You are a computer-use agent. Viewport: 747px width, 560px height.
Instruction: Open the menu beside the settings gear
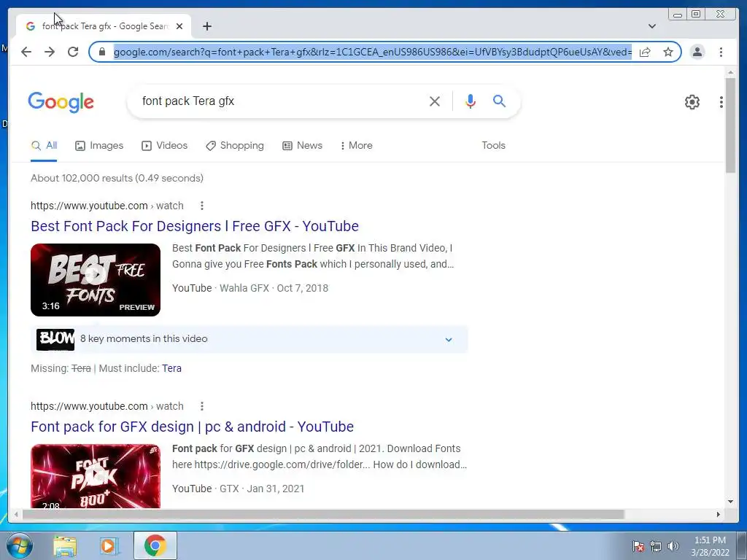(x=721, y=102)
